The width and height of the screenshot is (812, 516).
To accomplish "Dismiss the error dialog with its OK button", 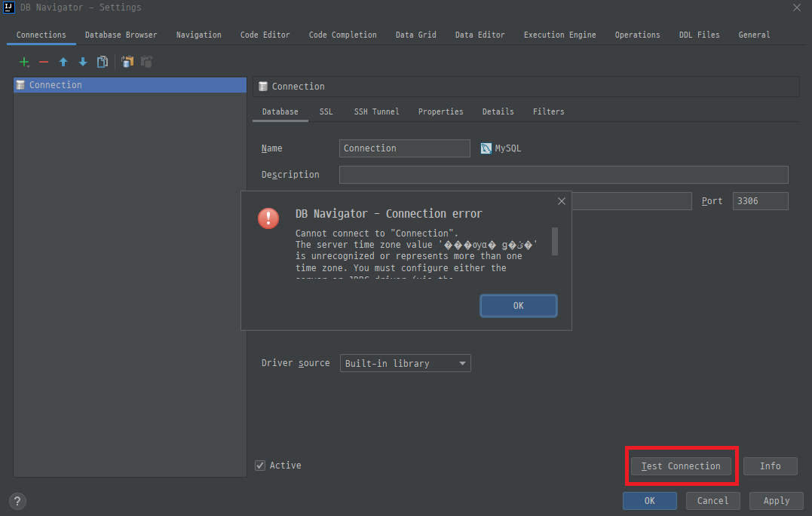I will [x=519, y=306].
